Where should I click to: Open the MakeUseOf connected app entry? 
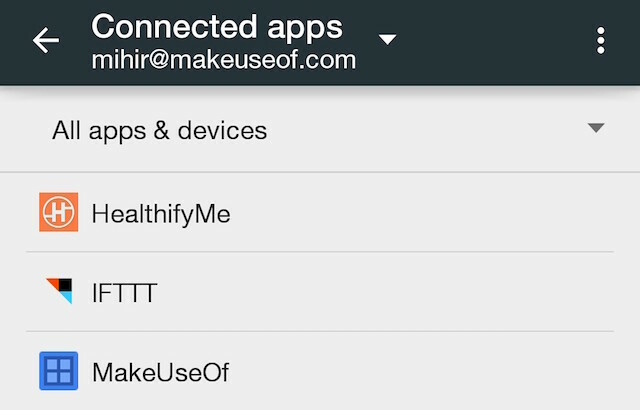[320, 371]
